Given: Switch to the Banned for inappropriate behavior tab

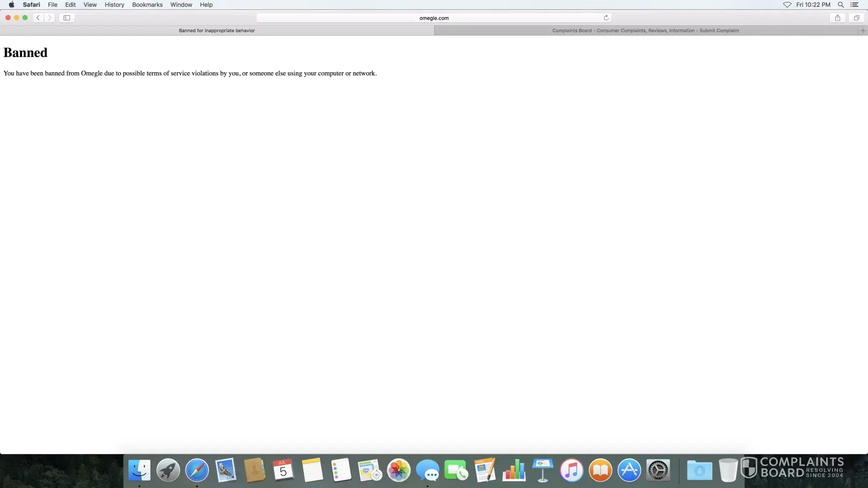Looking at the screenshot, I should pyautogui.click(x=217, y=30).
